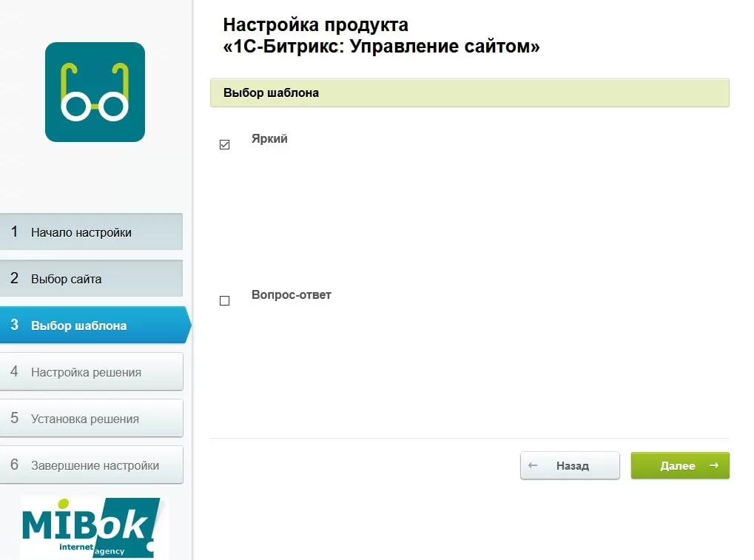Screen dimensions: 754x560
Task: Select step 3 Выбор шаблона
Action: point(95,325)
